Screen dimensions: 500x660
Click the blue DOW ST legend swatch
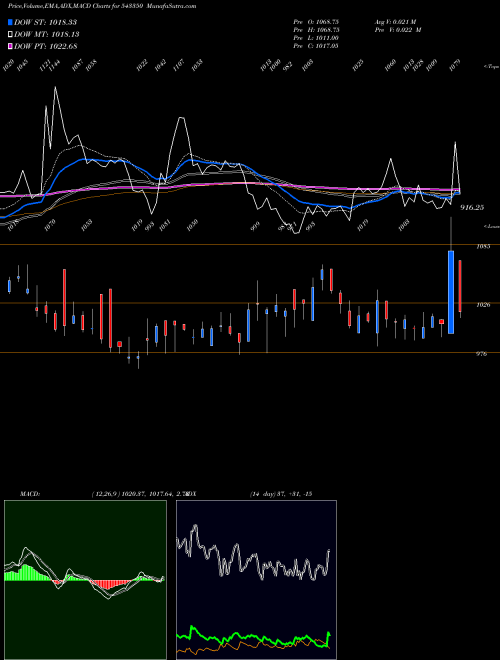click(x=10, y=22)
